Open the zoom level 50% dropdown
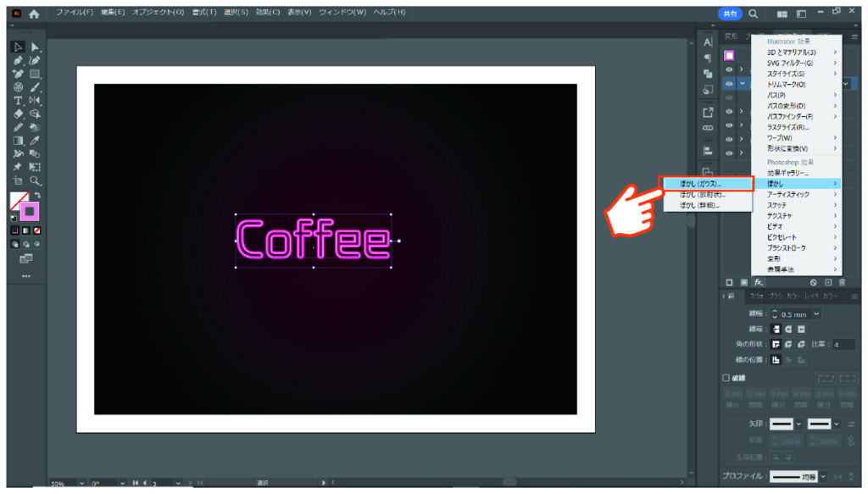The width and height of the screenshot is (868, 494). (81, 484)
